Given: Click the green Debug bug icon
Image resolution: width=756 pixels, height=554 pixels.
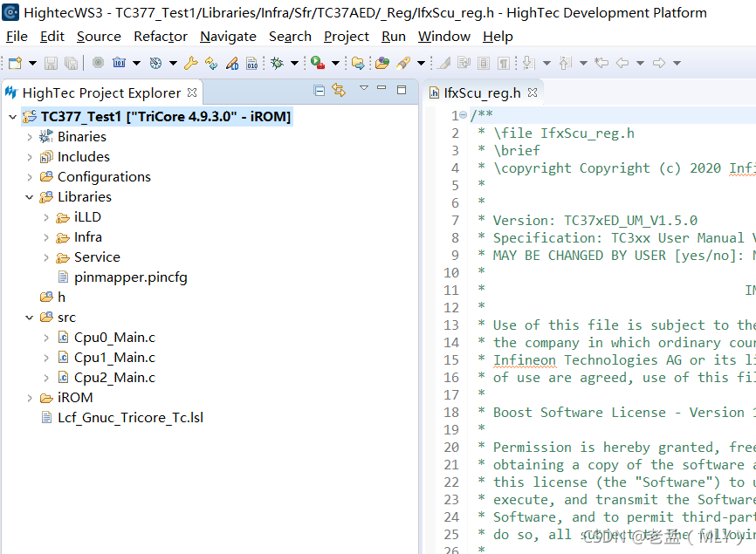Looking at the screenshot, I should (278, 63).
